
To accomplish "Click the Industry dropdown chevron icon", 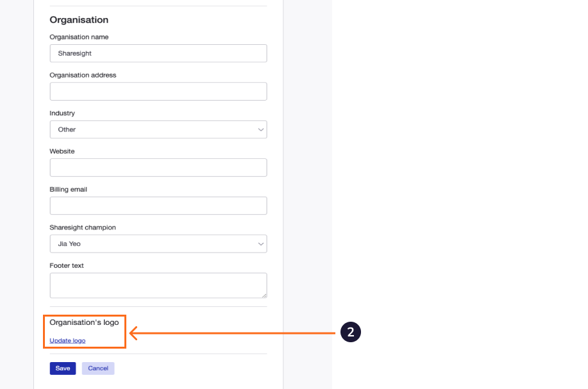I will 260,129.
